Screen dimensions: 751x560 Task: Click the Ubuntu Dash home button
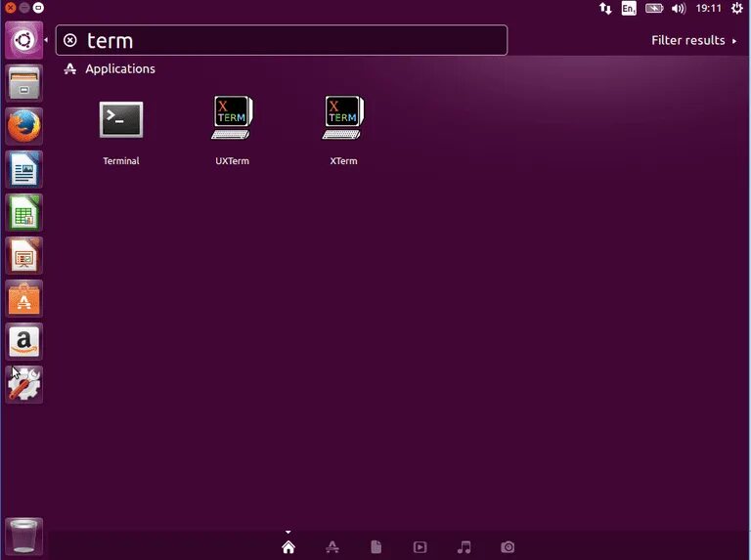point(23,40)
